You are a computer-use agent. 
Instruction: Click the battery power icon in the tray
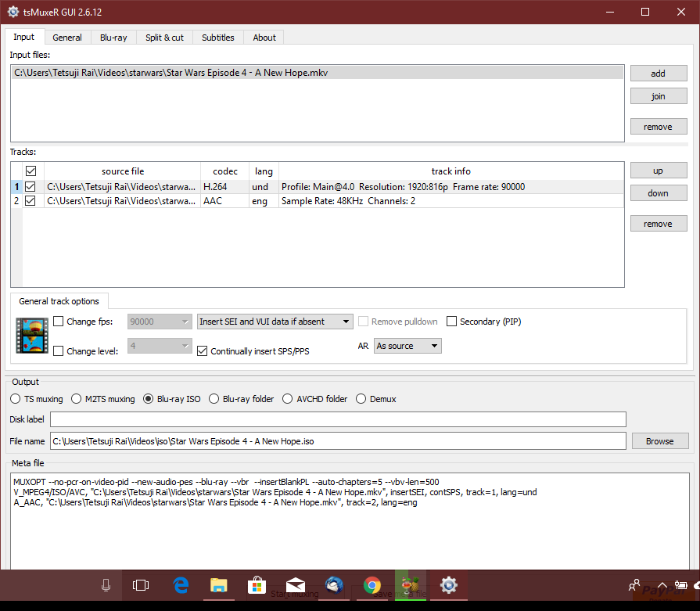(x=680, y=584)
